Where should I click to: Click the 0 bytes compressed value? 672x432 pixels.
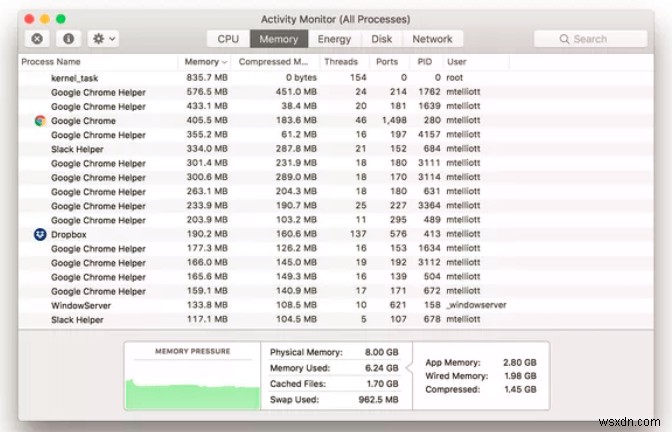pos(301,78)
